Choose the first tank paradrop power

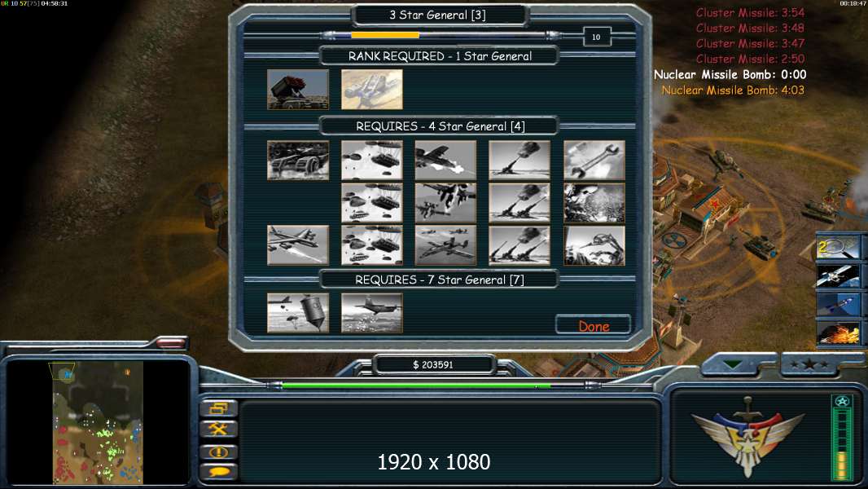point(372,160)
